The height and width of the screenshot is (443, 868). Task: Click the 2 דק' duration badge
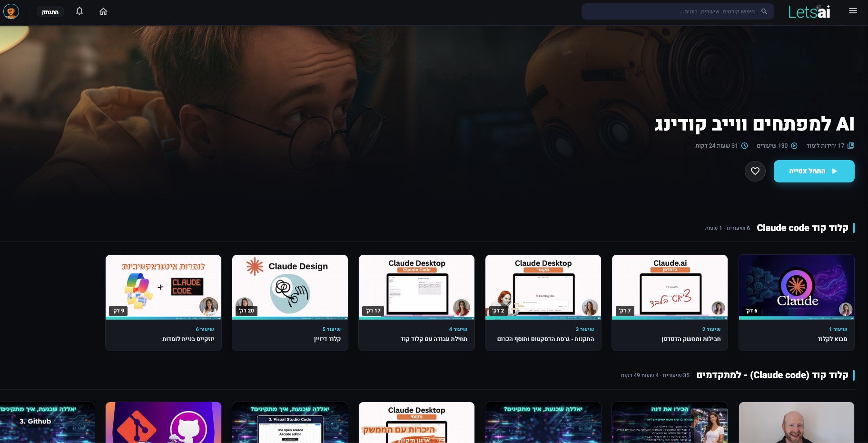click(x=498, y=311)
